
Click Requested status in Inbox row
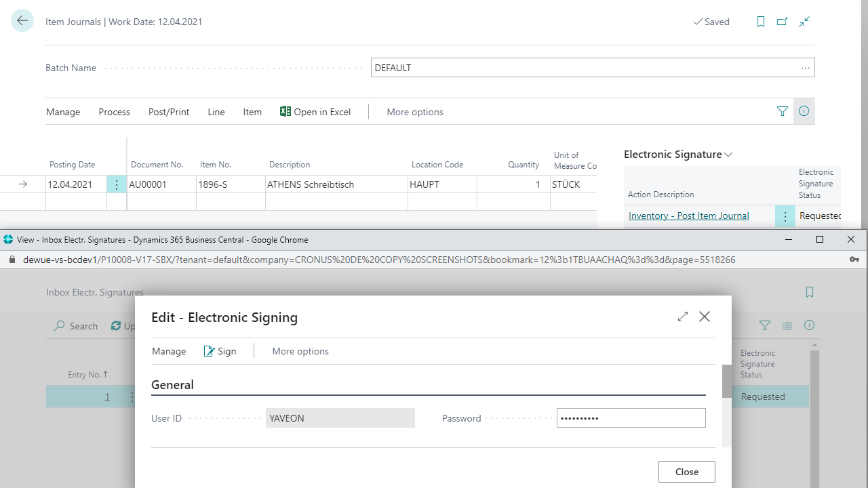click(x=763, y=396)
